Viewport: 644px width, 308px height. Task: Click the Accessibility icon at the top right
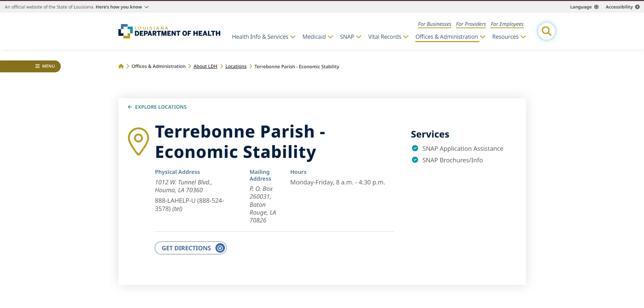pos(637,7)
